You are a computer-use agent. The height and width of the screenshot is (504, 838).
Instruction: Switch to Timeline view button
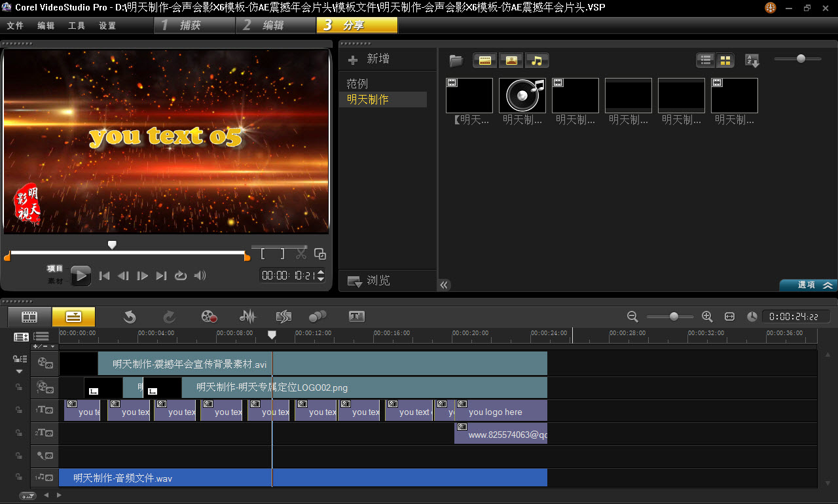[73, 317]
